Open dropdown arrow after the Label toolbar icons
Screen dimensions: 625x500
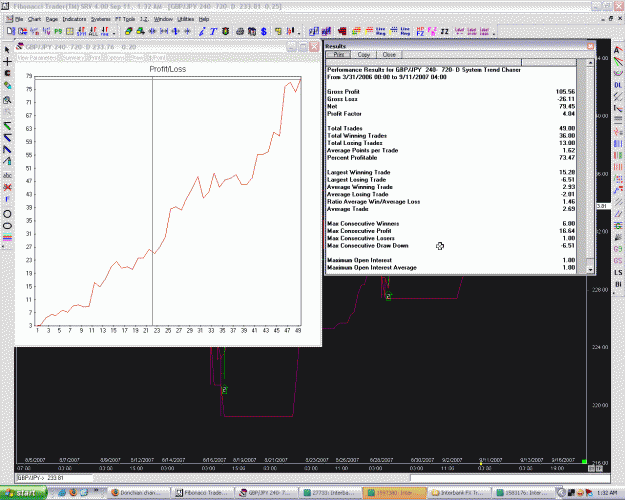[x=494, y=33]
